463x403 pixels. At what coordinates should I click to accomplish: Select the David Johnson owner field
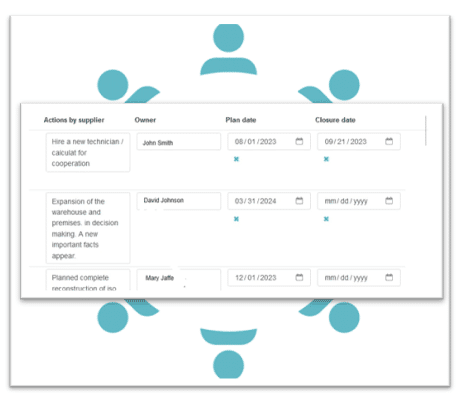179,201
